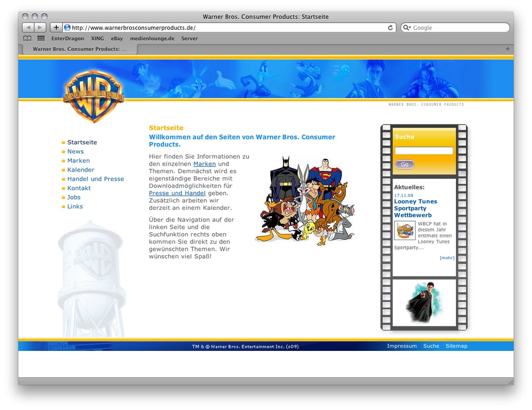Click the Presse und Handel text link
This screenshot has height=410, width=532.
[177, 193]
